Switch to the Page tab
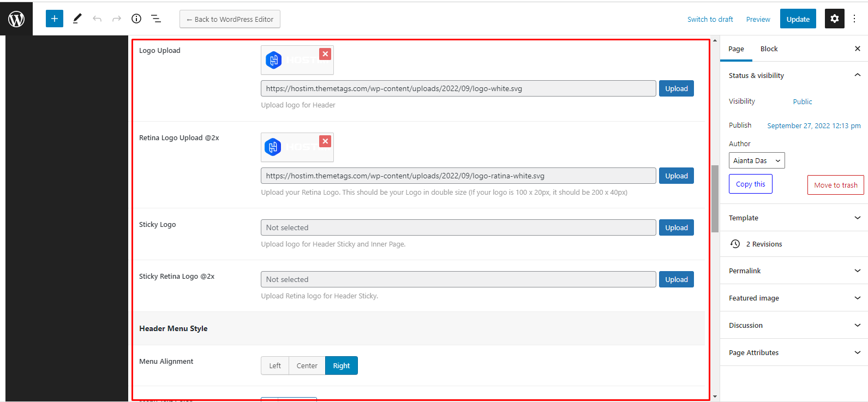This screenshot has width=868, height=402. 736,49
